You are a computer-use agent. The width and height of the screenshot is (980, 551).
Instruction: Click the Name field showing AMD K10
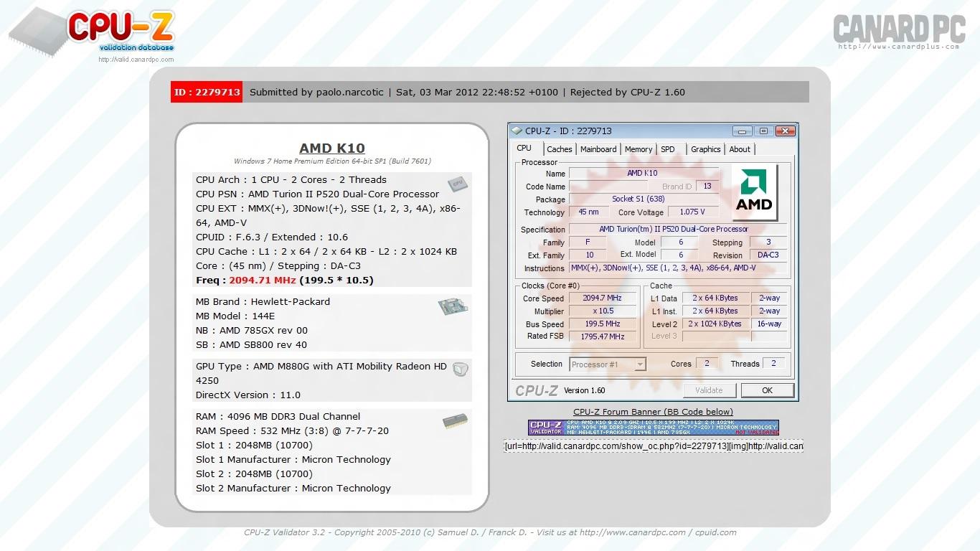643,173
